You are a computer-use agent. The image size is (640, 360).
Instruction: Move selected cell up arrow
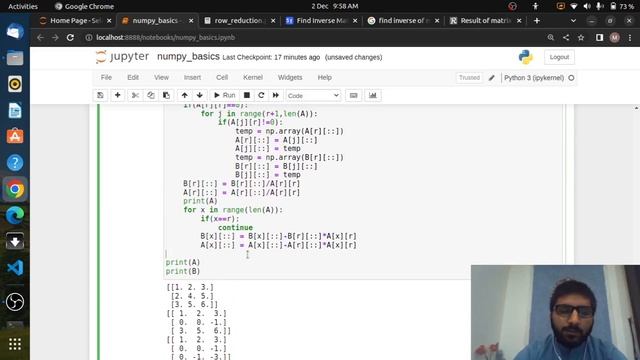point(184,95)
